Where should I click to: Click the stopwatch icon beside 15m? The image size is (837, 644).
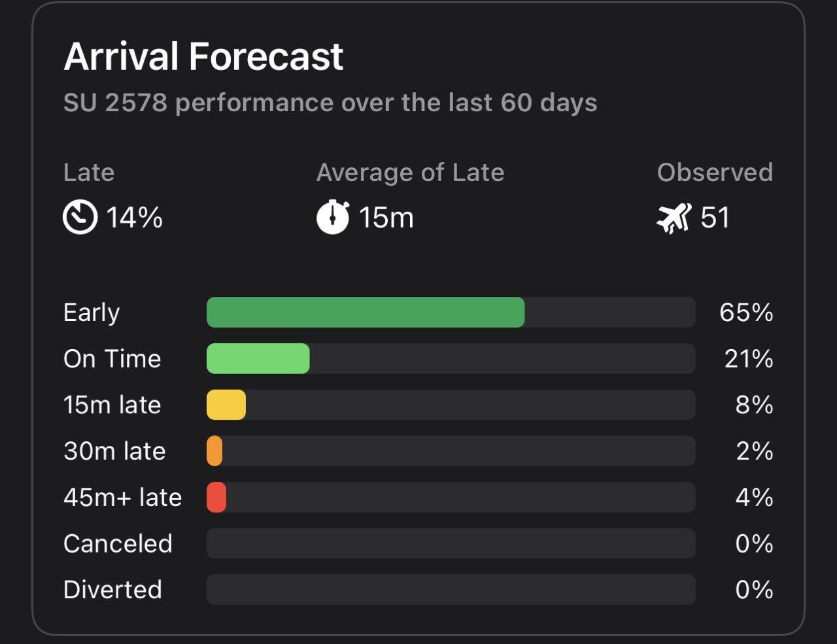[333, 217]
